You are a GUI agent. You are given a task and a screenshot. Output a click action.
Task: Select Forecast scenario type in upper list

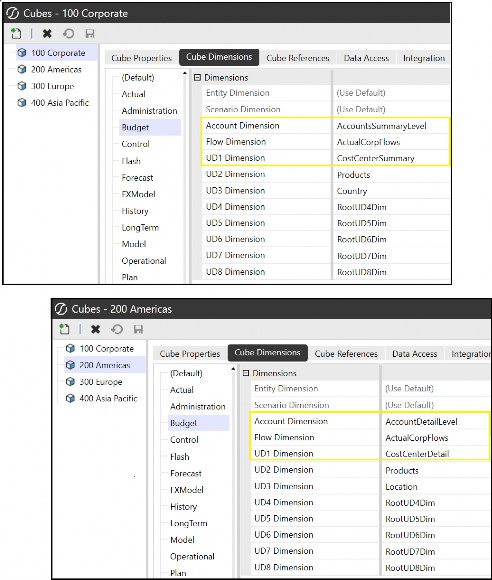[x=137, y=178]
